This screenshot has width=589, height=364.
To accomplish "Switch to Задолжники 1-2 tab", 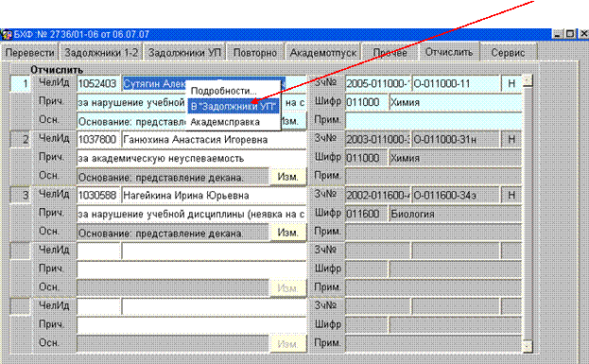I will click(101, 53).
